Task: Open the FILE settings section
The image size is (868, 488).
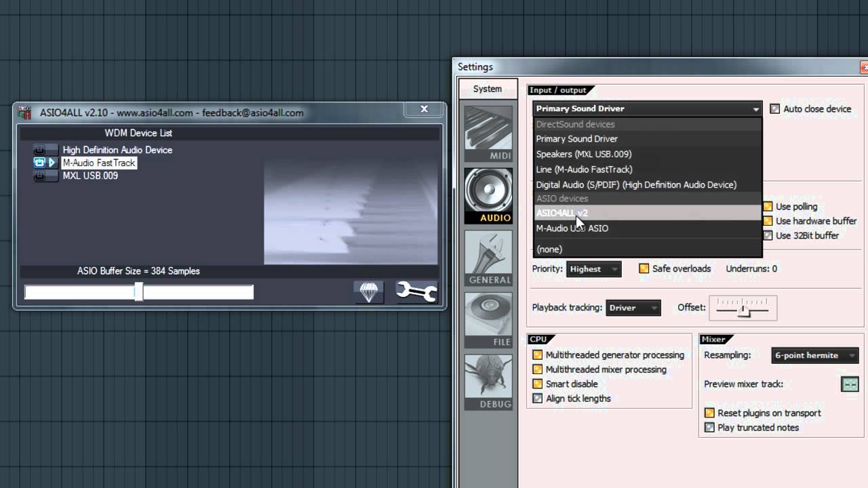Action: (x=488, y=321)
